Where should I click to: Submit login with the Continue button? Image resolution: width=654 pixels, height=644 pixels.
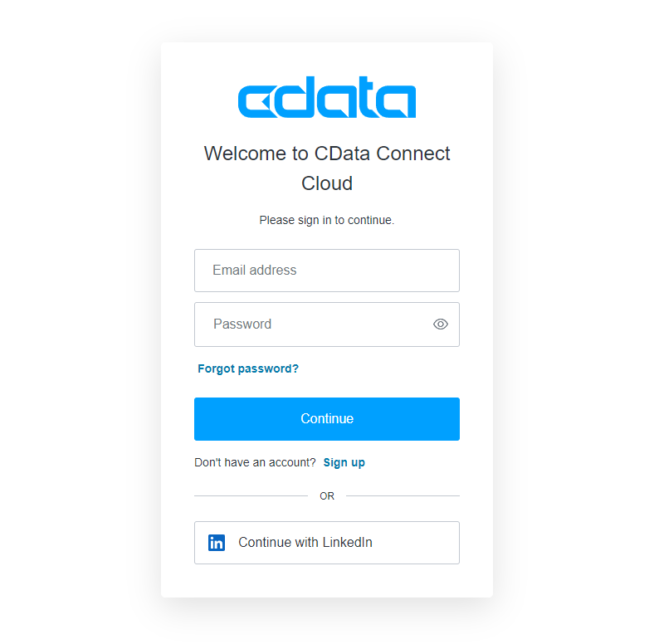326,419
